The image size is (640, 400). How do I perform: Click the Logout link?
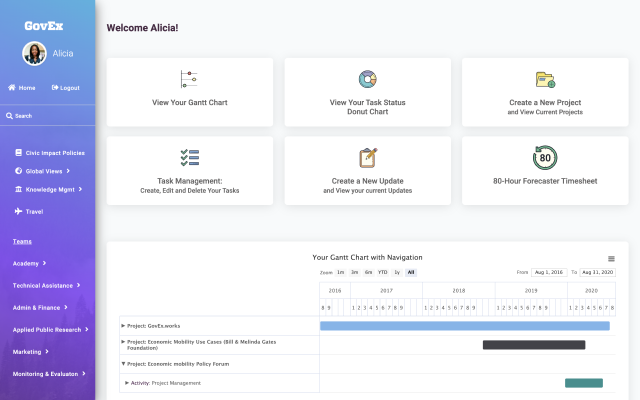pos(65,88)
